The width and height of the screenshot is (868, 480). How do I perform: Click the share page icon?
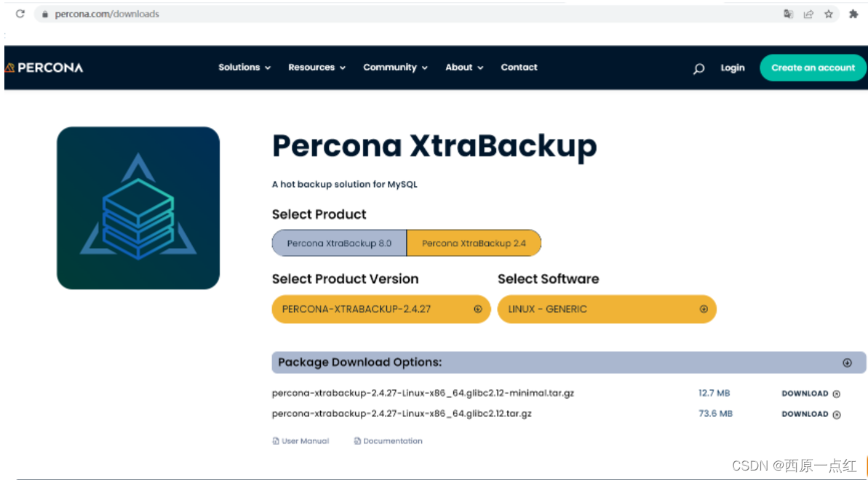pyautogui.click(x=808, y=15)
